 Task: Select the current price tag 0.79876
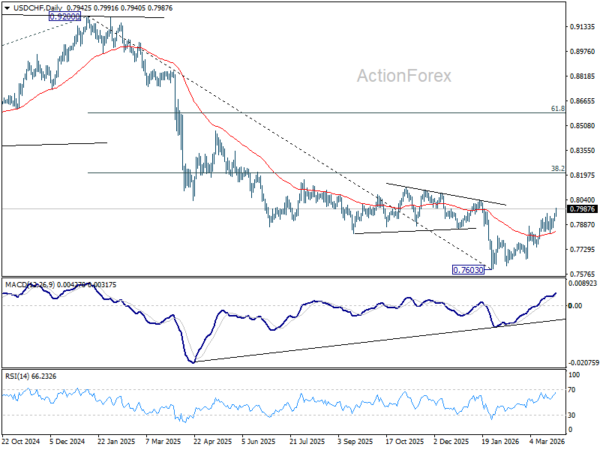pos(582,209)
